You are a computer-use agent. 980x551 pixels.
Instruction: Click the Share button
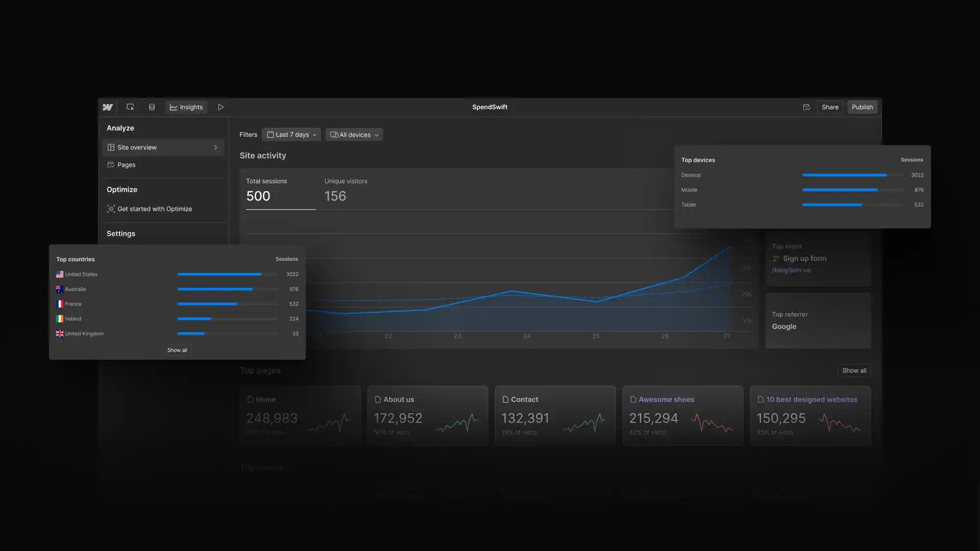point(830,107)
